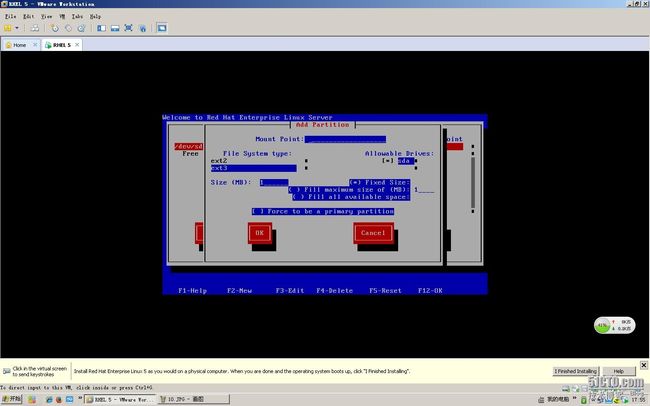Open the VM menu
Screen dimensions: 650x406
pos(62,16)
